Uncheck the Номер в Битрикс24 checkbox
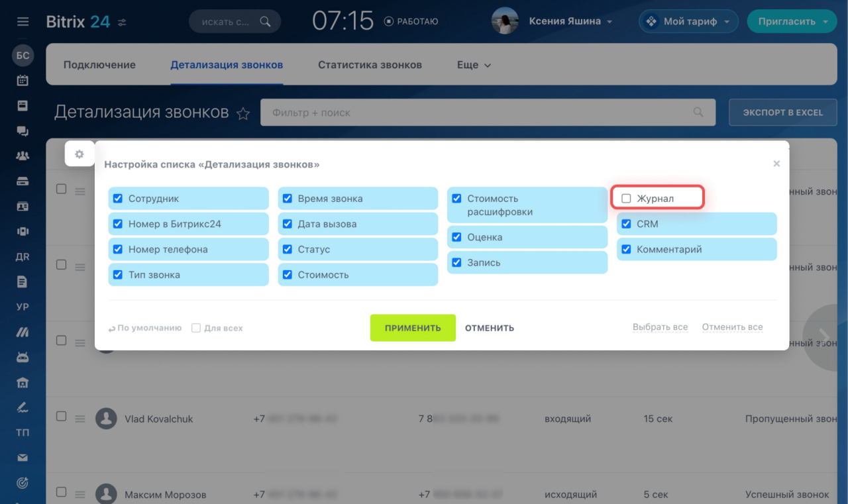Screen dimensions: 848x504 118,224
